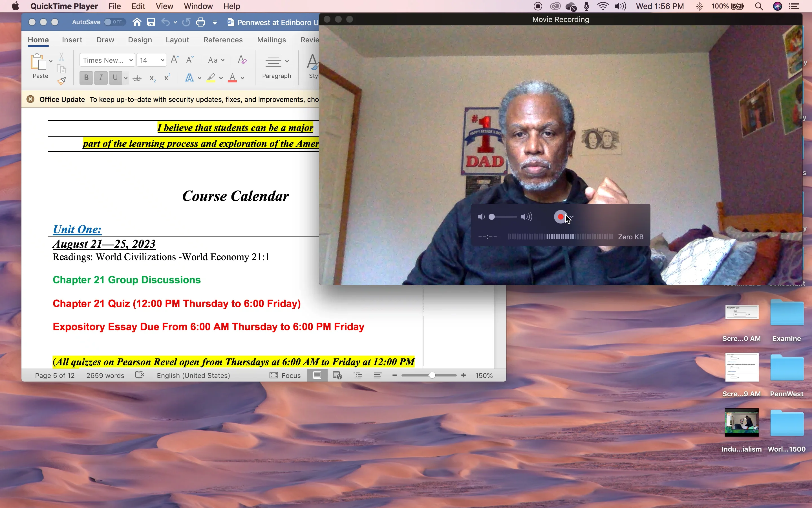The image size is (812, 508).
Task: Expand the Paragraph options dropdown
Action: [x=287, y=61]
